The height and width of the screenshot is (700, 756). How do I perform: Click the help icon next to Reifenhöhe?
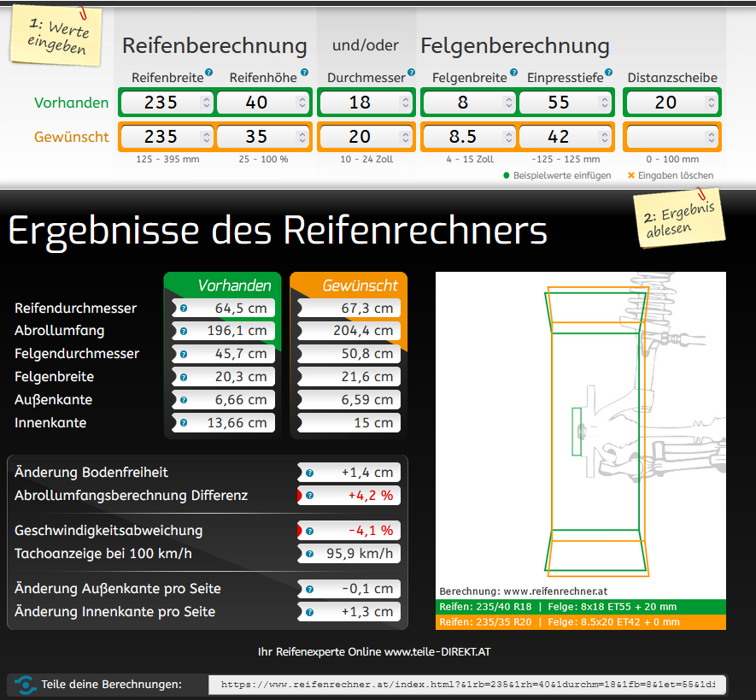pos(304,74)
